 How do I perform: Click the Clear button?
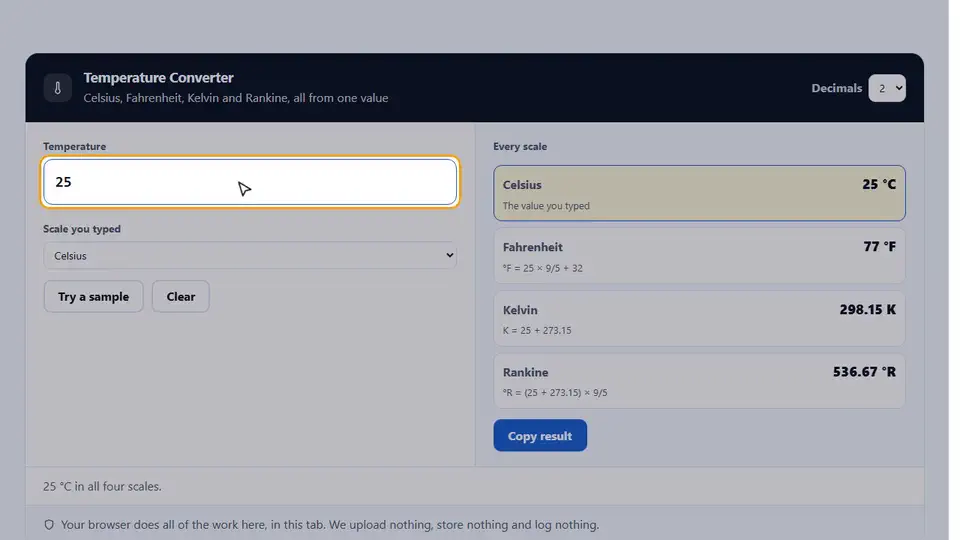(181, 296)
